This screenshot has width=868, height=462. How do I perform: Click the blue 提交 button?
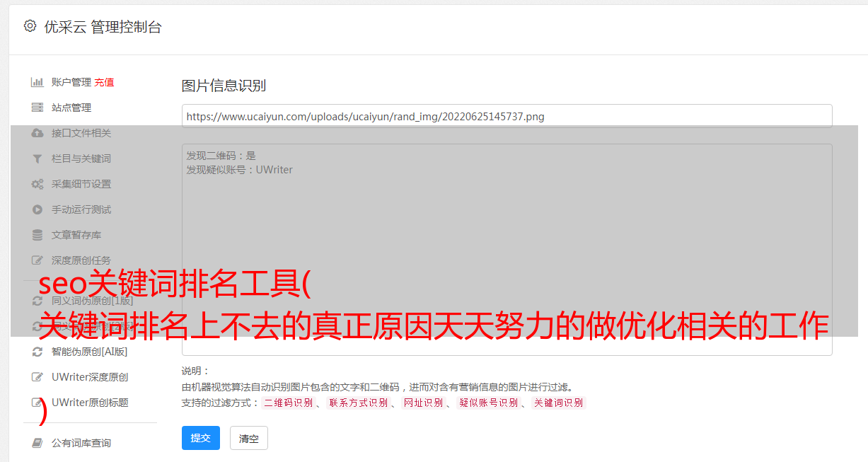(x=201, y=438)
